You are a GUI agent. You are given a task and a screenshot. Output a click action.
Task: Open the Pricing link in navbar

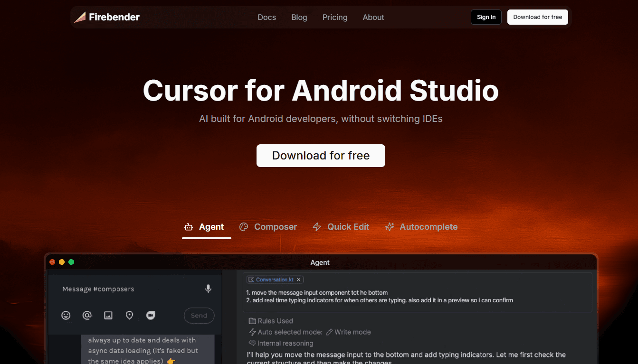pyautogui.click(x=334, y=17)
